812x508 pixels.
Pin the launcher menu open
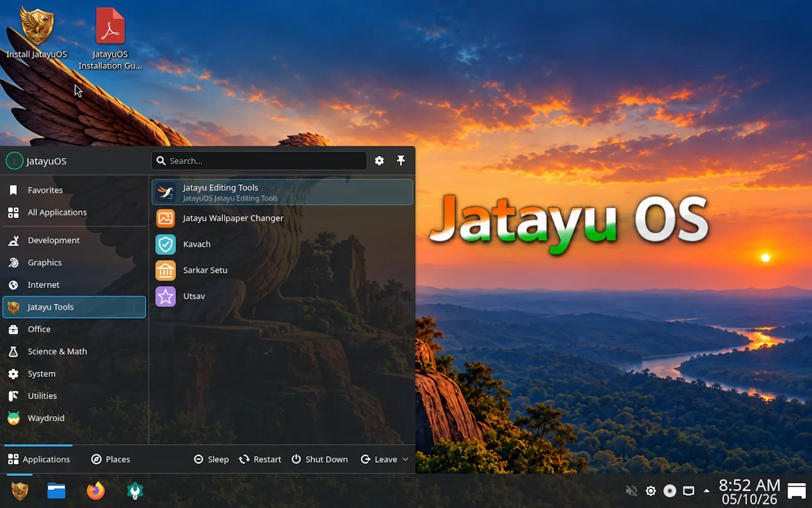click(401, 161)
